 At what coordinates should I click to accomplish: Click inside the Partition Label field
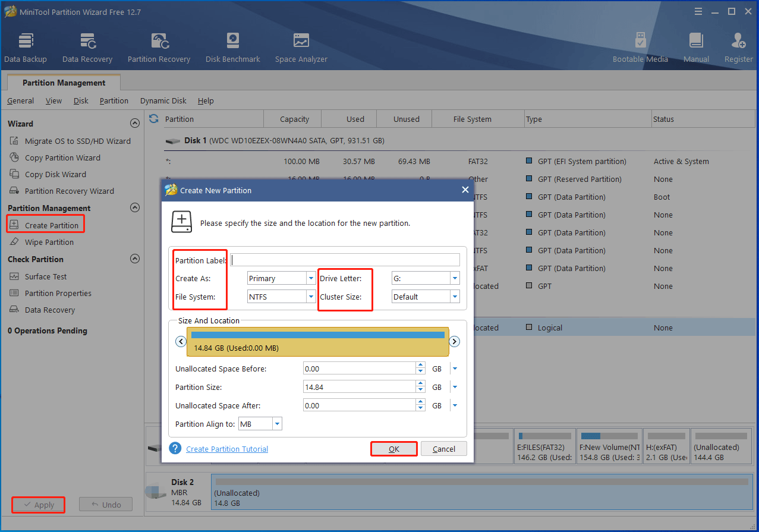(x=345, y=260)
